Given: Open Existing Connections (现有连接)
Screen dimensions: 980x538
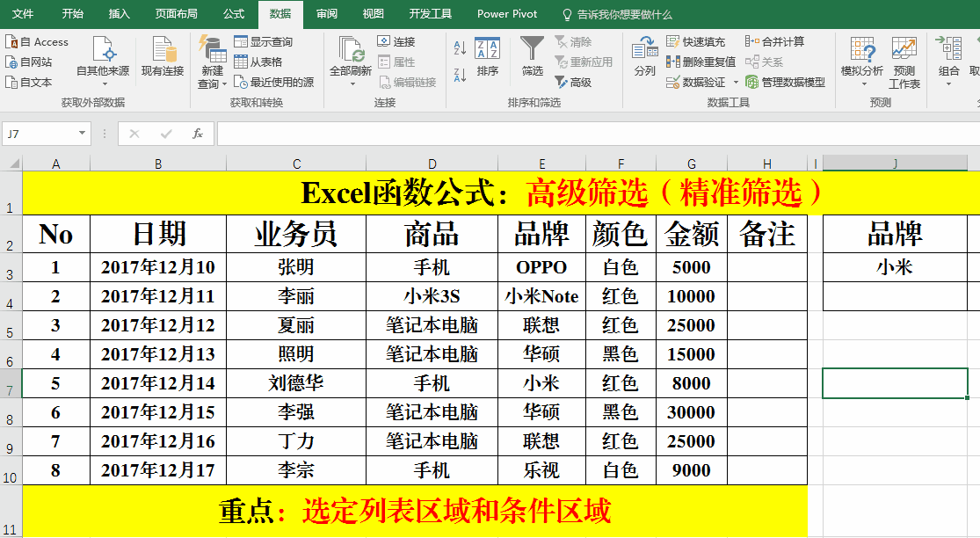Looking at the screenshot, I should [x=163, y=56].
